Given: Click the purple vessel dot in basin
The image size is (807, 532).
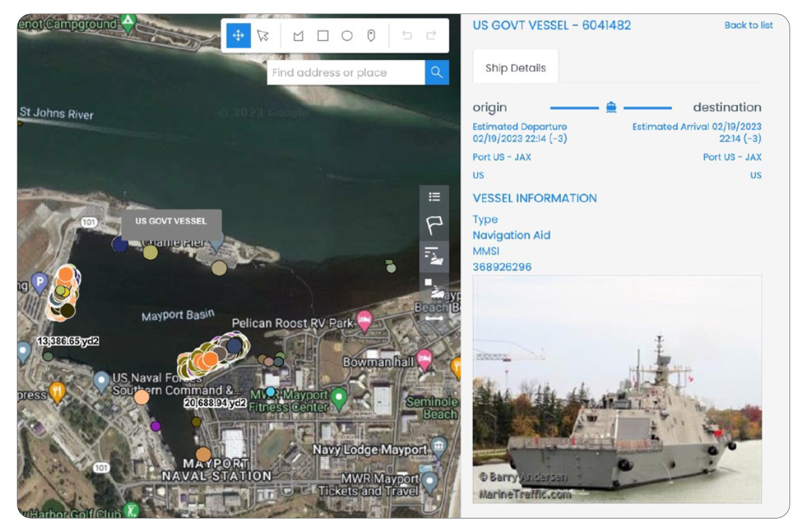Looking at the screenshot, I should pos(156,426).
